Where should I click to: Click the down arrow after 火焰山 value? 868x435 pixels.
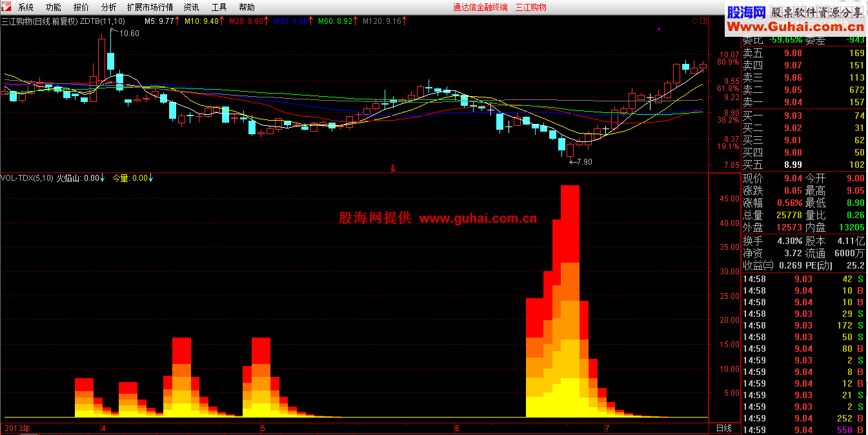coord(103,177)
